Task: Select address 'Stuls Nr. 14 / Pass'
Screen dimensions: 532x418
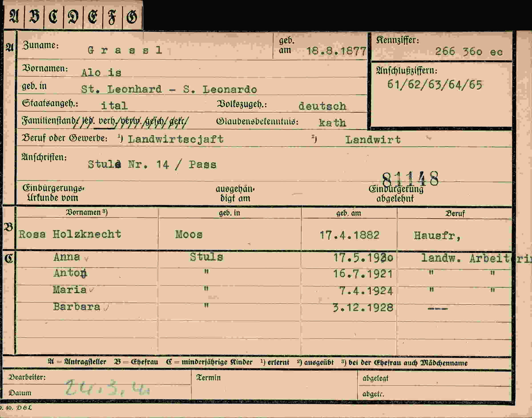Action: [x=152, y=164]
